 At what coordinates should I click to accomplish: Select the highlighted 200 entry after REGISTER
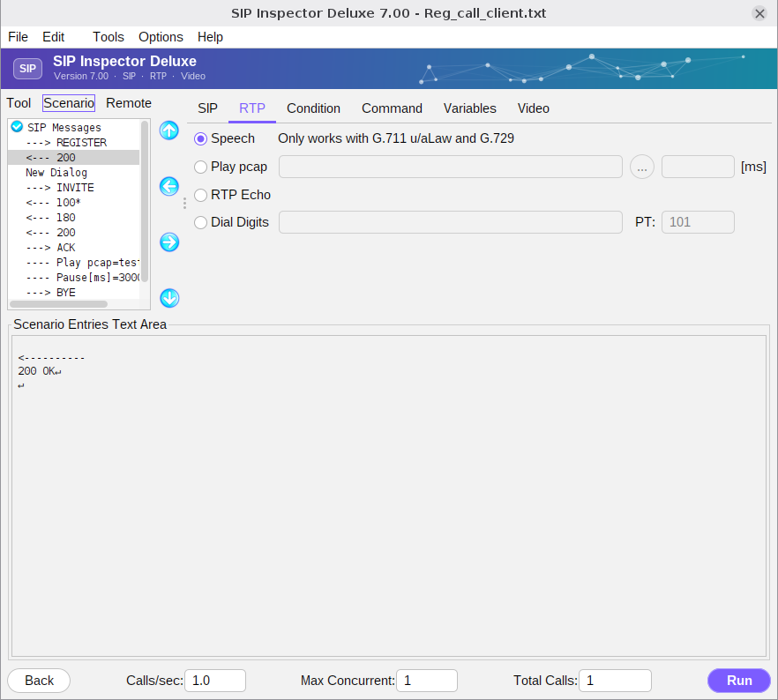coord(73,158)
